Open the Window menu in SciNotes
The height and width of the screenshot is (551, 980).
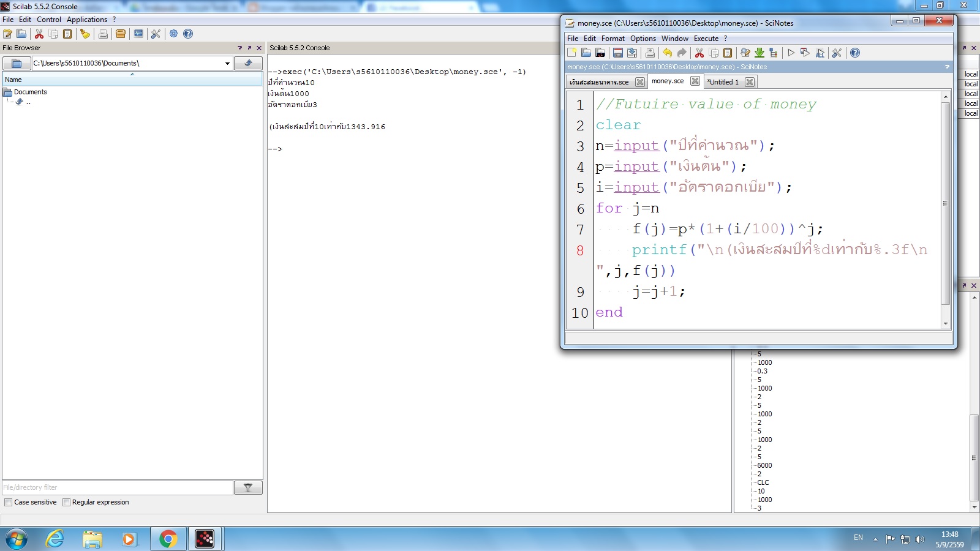coord(675,38)
